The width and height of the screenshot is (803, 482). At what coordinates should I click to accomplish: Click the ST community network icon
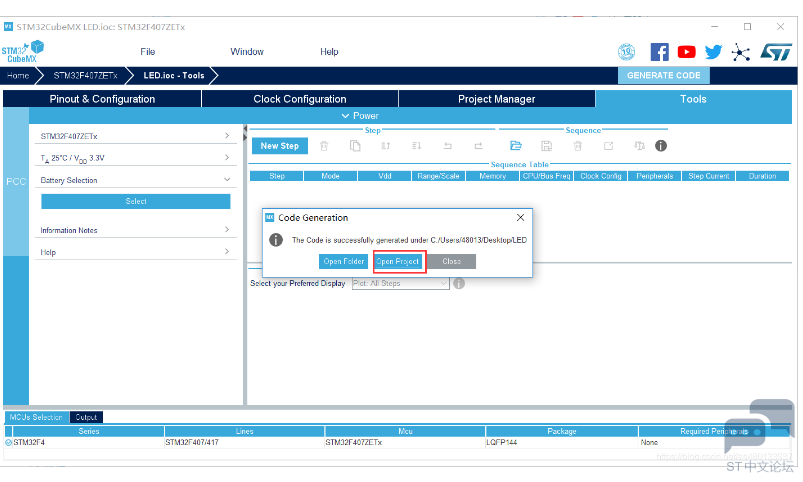click(740, 52)
